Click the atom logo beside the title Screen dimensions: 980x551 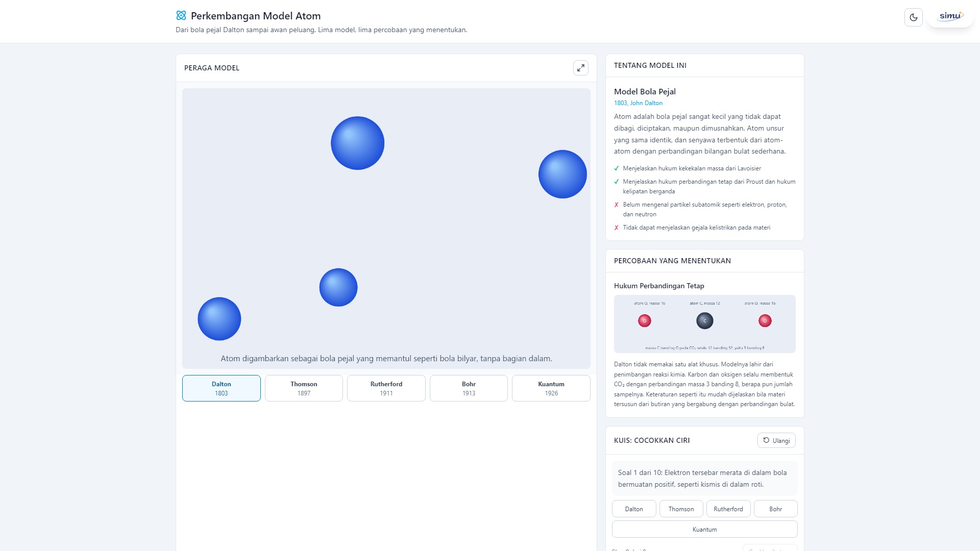click(x=181, y=16)
